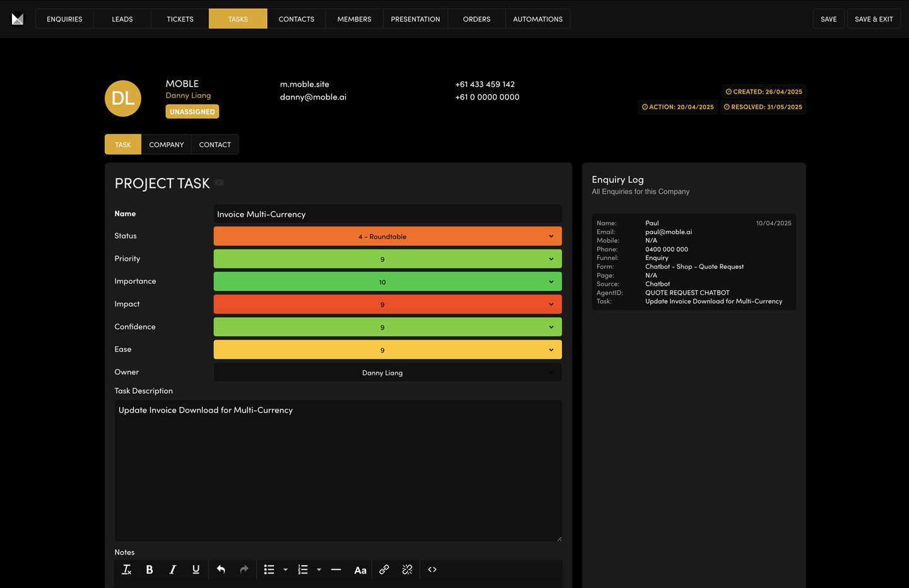Switch to the Company tab
Viewport: 909px width, 588px height.
166,144
